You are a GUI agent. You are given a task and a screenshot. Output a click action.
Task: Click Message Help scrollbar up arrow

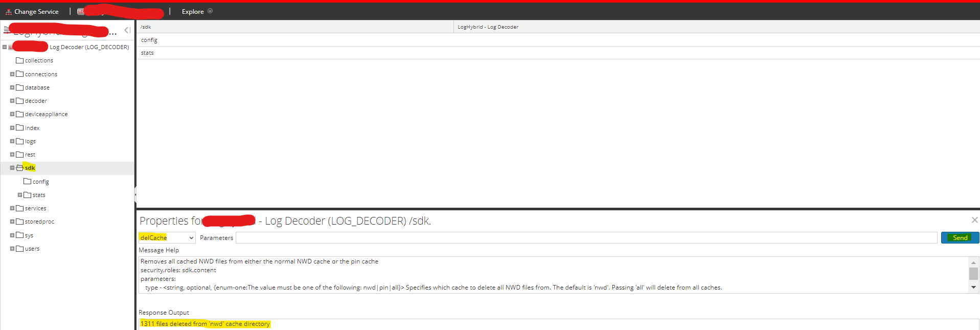973,262
